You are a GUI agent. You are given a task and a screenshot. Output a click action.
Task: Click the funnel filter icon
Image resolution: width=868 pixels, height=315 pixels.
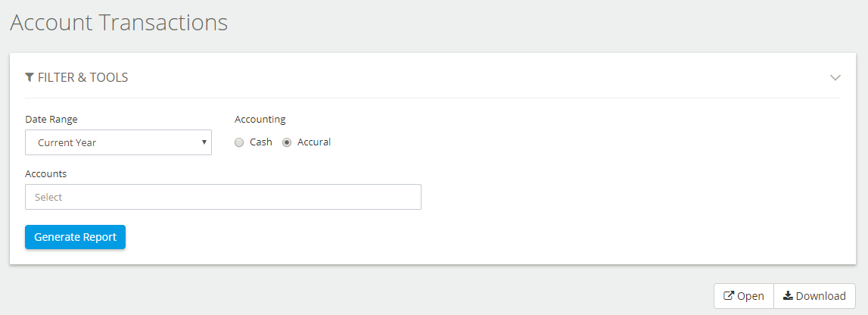click(x=30, y=77)
